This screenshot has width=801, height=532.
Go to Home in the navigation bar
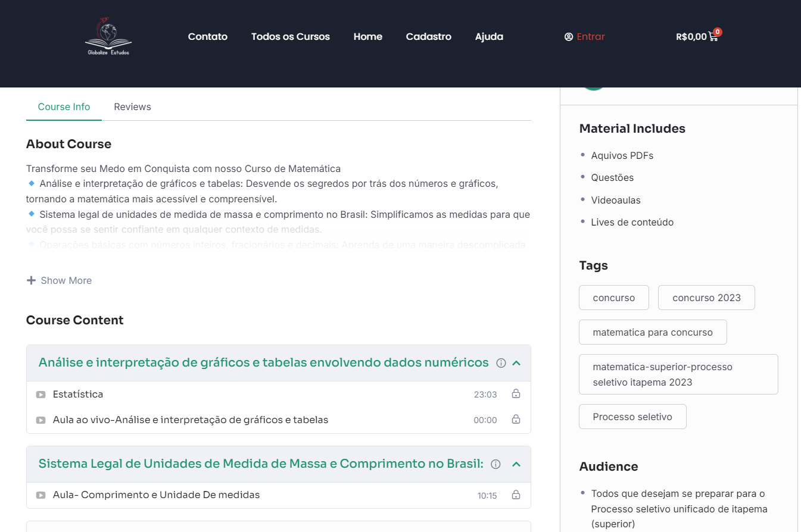tap(368, 36)
